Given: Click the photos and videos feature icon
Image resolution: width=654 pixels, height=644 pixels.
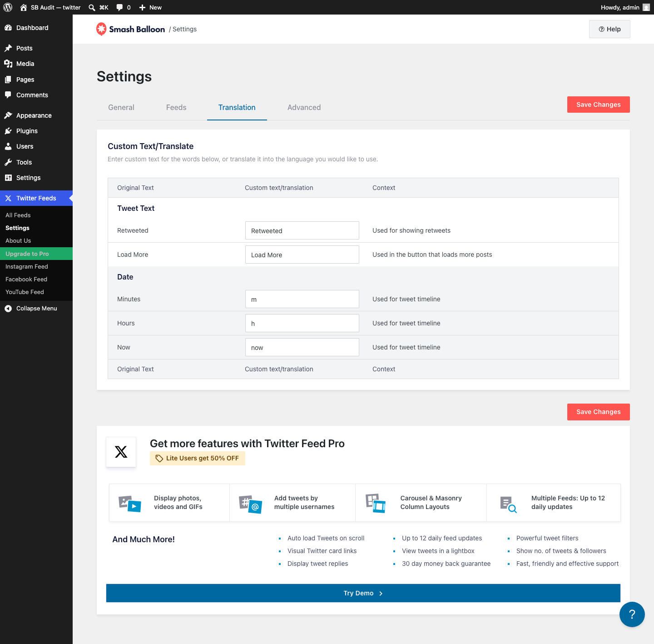Looking at the screenshot, I should (x=130, y=504).
